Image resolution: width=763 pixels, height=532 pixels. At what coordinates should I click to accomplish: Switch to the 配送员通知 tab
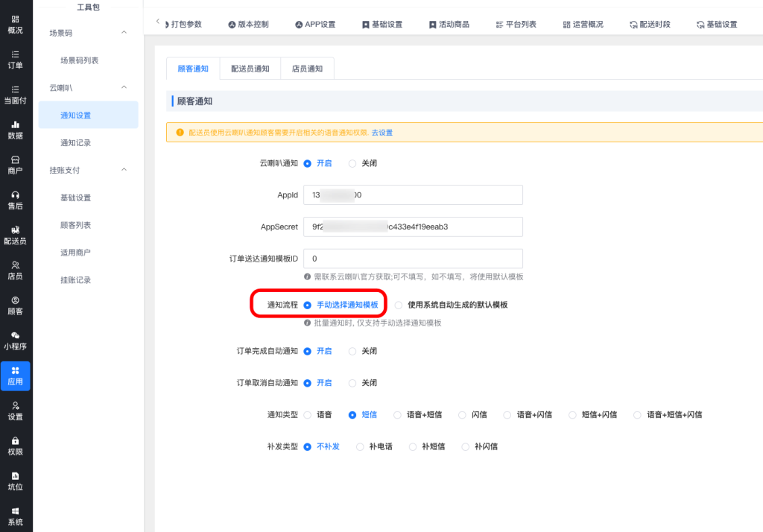(x=250, y=69)
